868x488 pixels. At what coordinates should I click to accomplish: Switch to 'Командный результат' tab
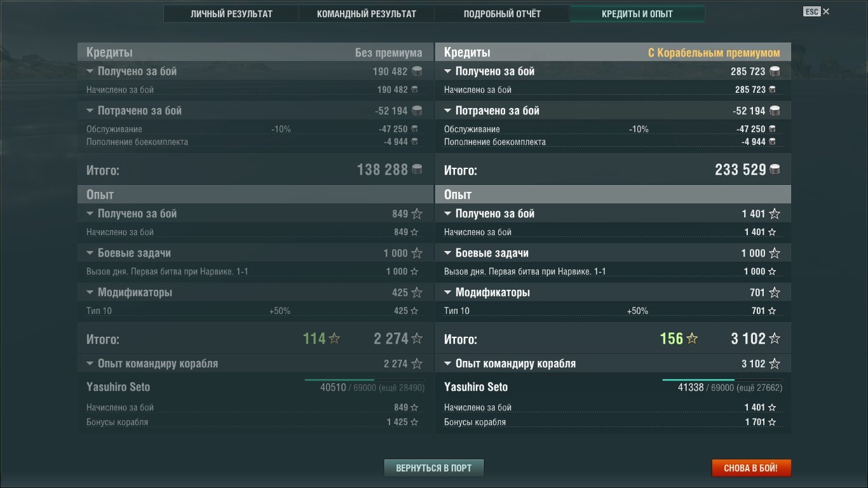(367, 14)
